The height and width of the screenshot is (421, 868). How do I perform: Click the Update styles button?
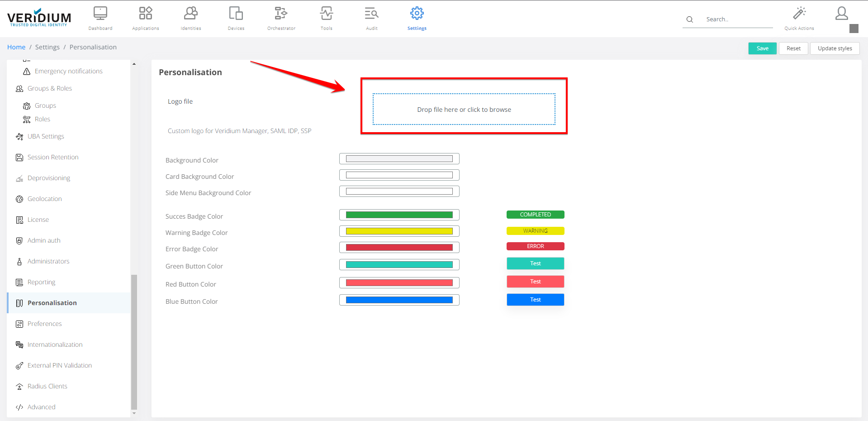(835, 48)
